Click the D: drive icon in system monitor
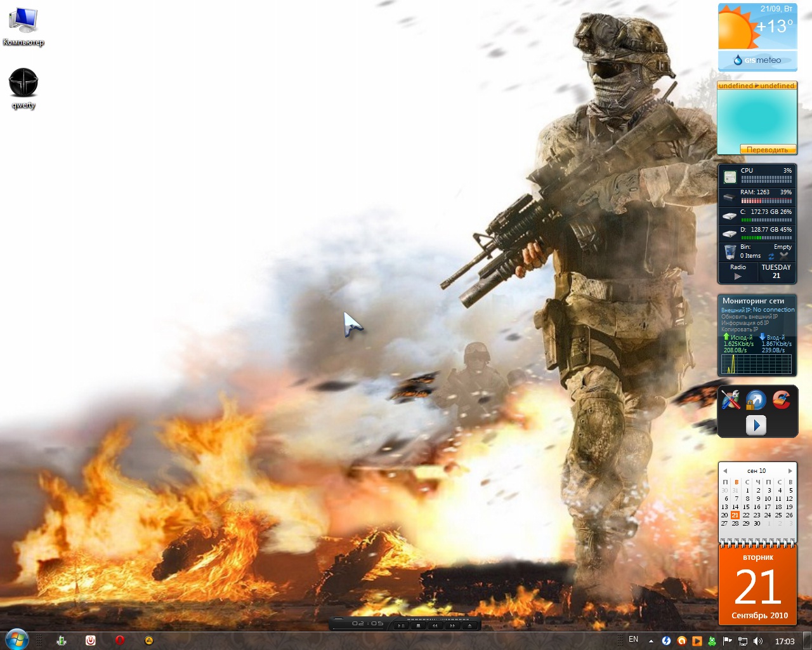Viewport: 812px width, 650px height. pos(730,234)
